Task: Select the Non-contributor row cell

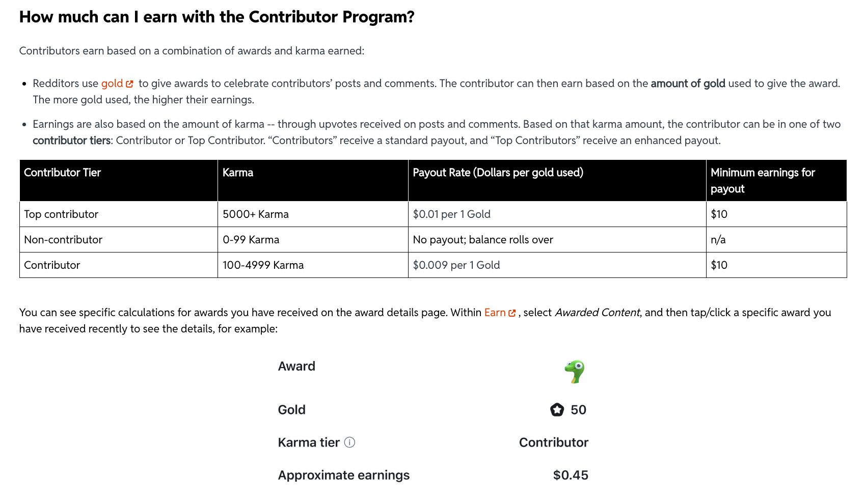Action: coord(119,240)
